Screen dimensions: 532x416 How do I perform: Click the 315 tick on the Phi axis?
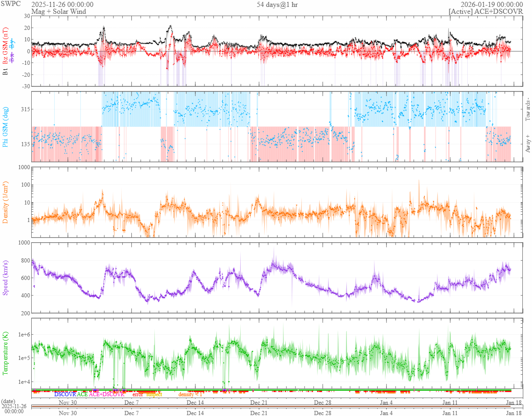coord(25,109)
